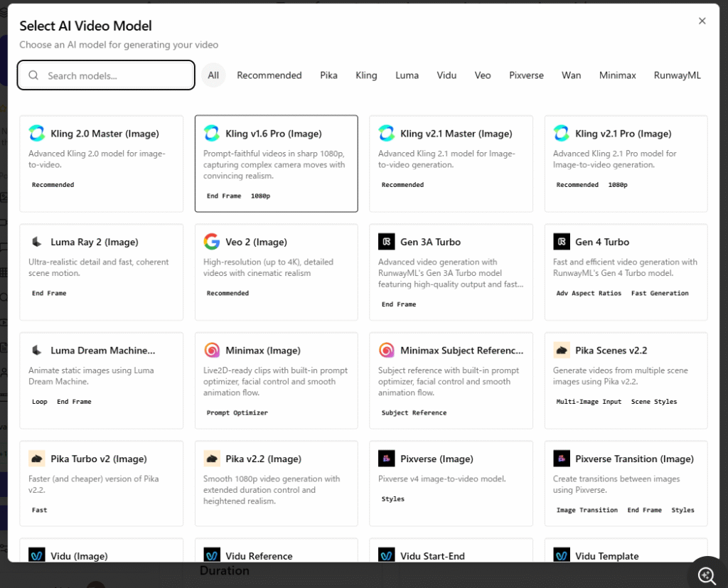Screen dimensions: 728x588
Task: Click Runway logo on Gen 3A Turbo
Action: pos(386,242)
